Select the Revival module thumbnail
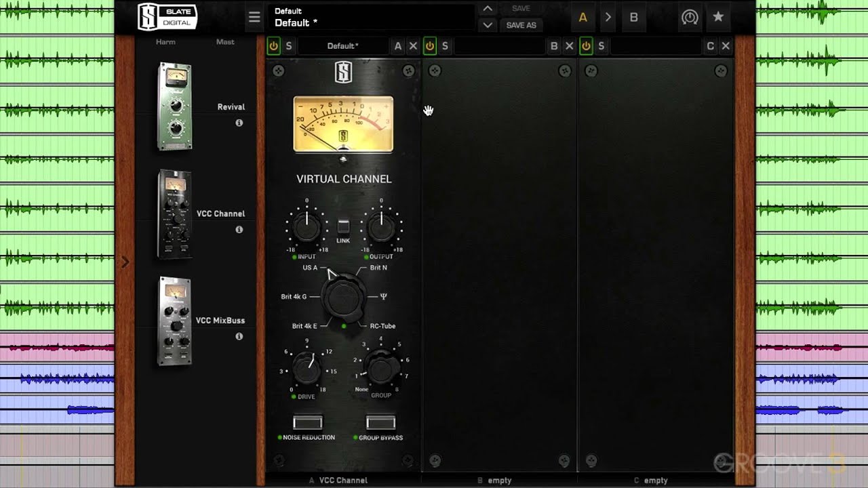The height and width of the screenshot is (488, 868). pos(175,106)
